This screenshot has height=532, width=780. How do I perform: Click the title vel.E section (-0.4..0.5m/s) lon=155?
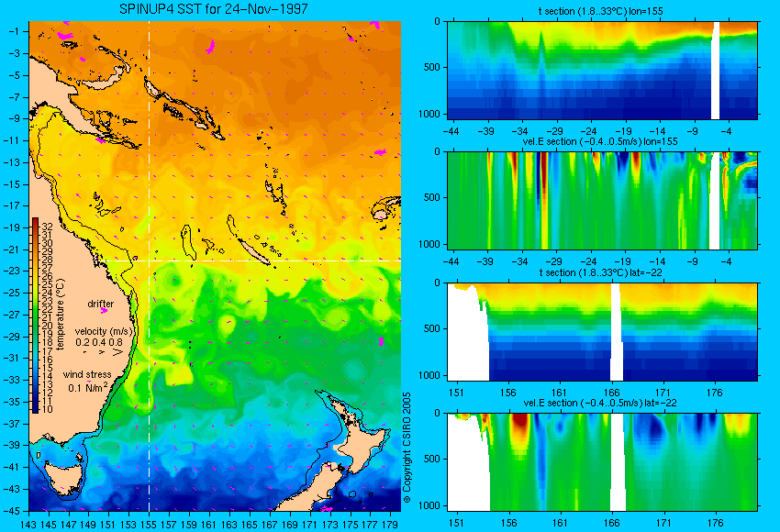(x=600, y=141)
